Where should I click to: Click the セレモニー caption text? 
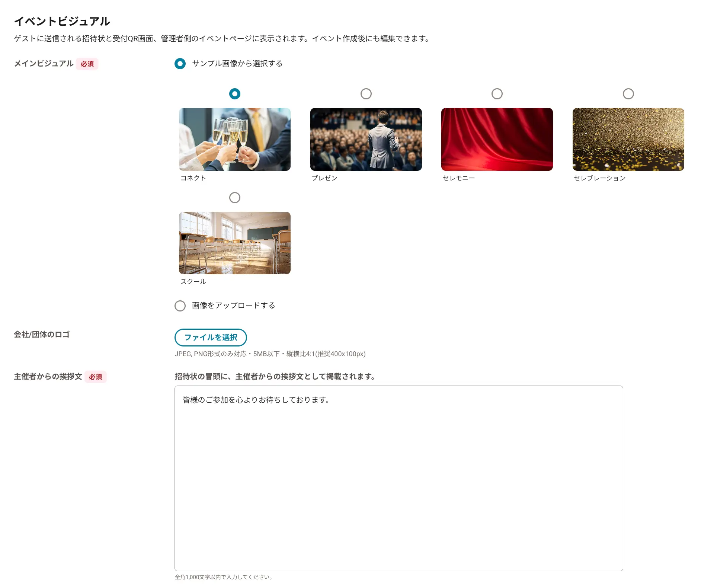pos(459,178)
